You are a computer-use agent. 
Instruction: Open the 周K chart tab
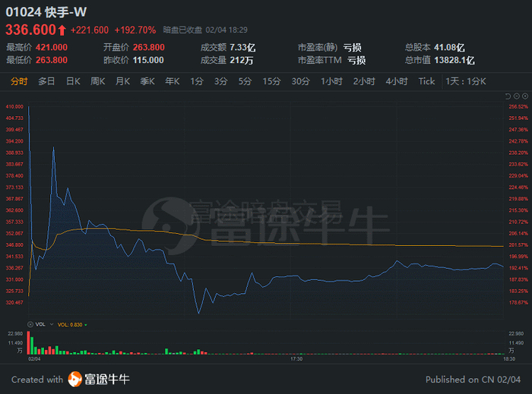[98, 81]
